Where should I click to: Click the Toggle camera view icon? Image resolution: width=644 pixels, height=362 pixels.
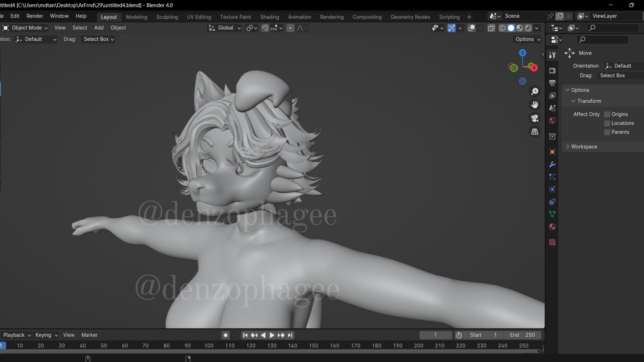[x=535, y=118]
